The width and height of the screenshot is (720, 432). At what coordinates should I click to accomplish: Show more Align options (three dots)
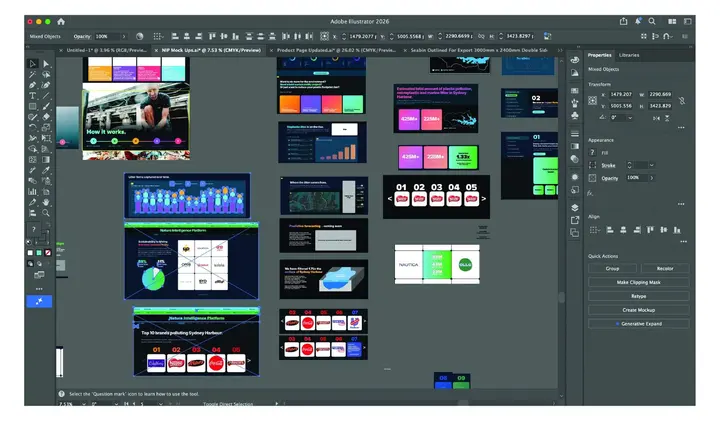coord(683,241)
